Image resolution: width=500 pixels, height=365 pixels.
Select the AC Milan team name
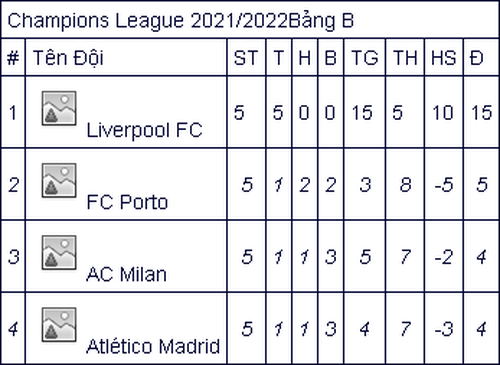(126, 274)
